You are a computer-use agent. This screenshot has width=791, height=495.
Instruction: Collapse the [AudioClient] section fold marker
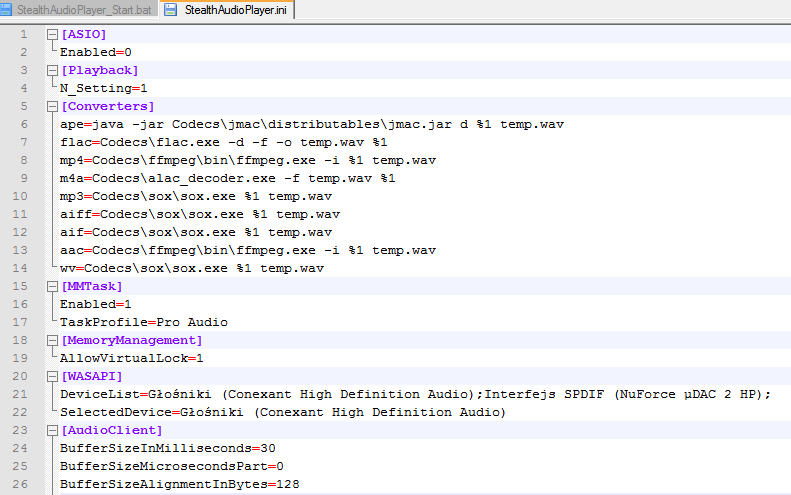coord(52,430)
